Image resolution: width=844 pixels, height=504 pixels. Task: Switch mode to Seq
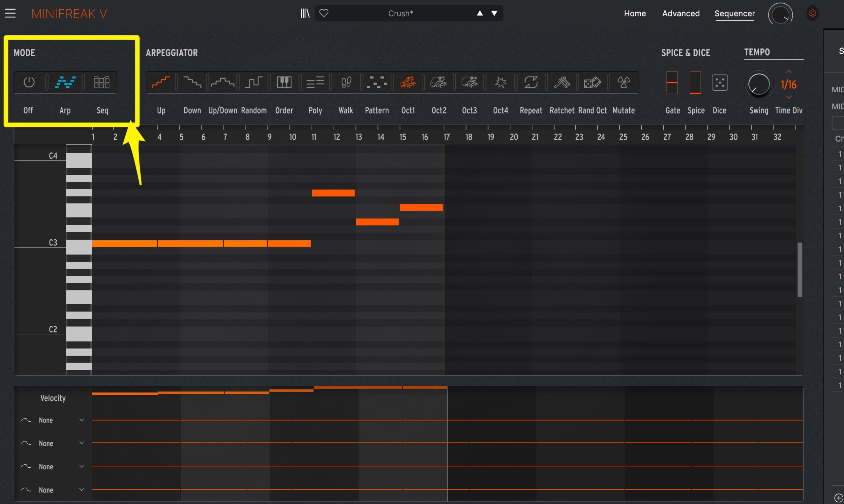click(102, 82)
